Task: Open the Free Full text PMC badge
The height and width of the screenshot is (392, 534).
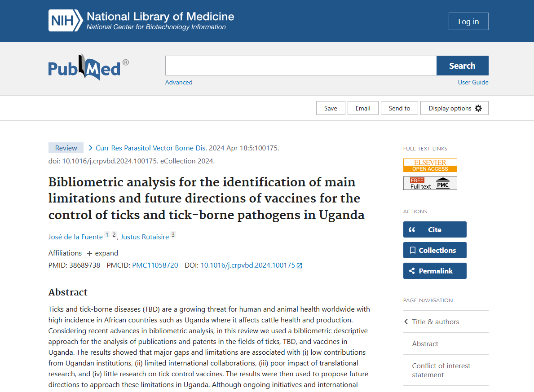Action: tap(430, 183)
